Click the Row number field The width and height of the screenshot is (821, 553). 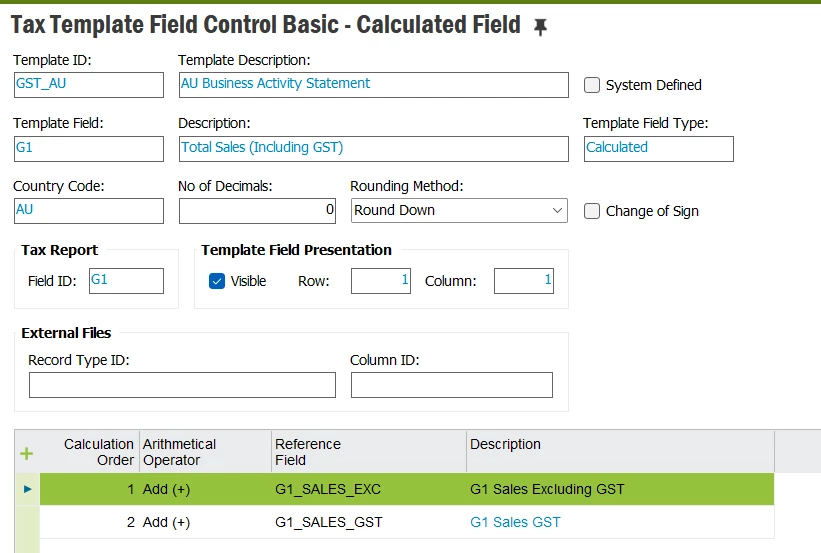[x=381, y=281]
